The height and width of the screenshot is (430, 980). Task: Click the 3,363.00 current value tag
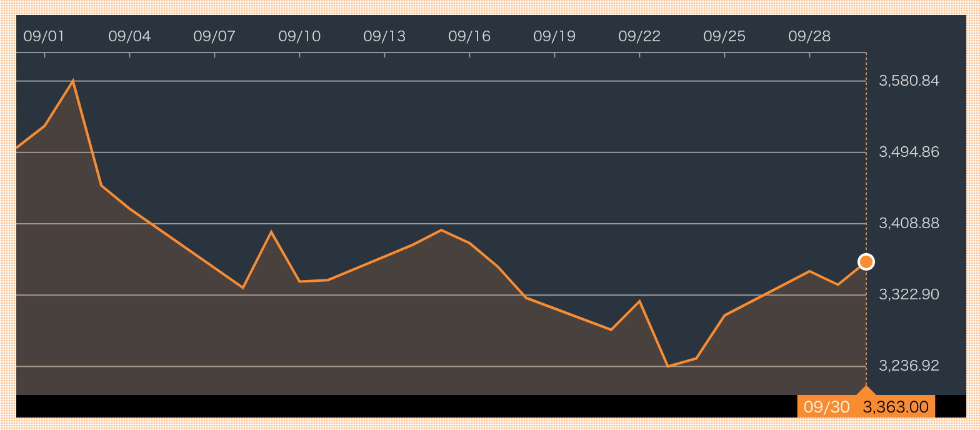click(896, 407)
